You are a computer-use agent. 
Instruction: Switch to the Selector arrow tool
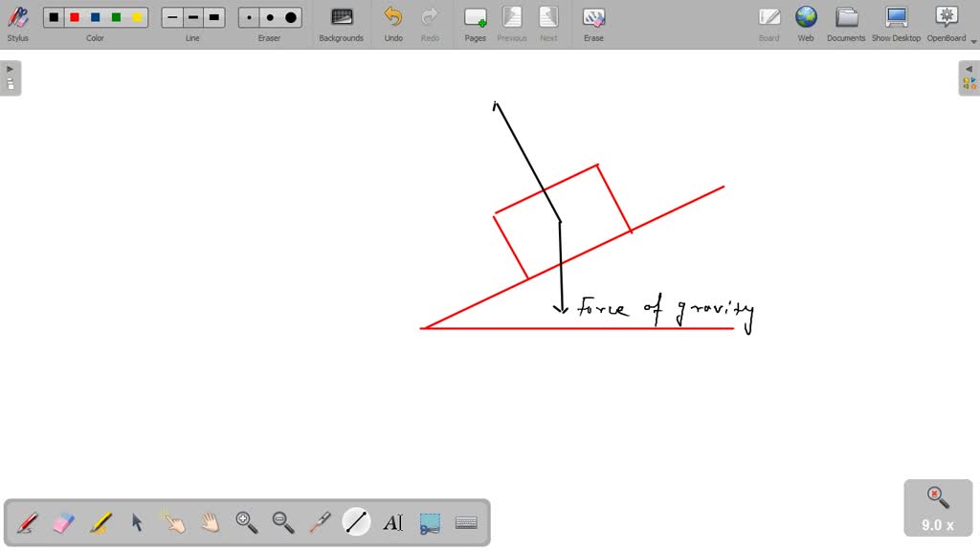[136, 521]
